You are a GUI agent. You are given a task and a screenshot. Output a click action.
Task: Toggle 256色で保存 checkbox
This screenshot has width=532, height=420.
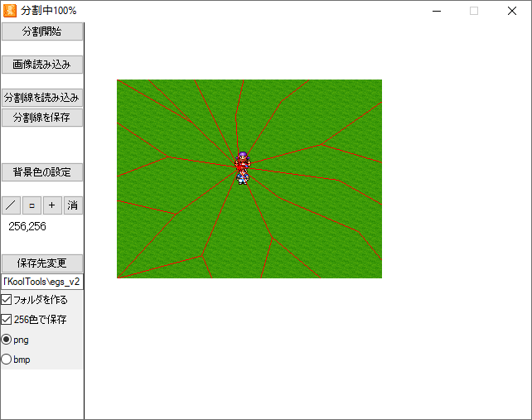[x=7, y=319]
